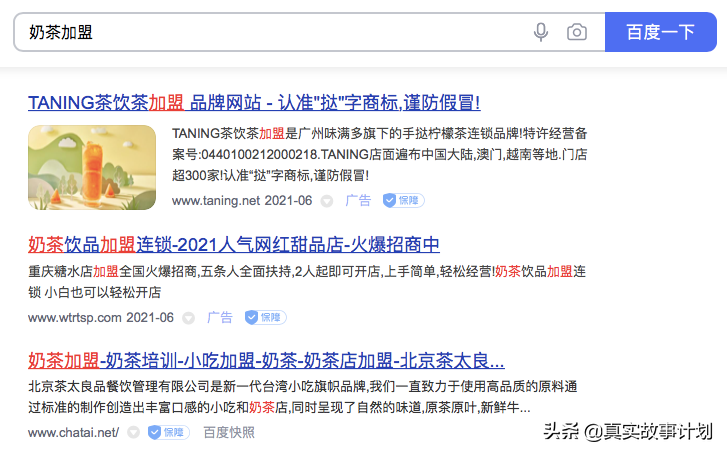Click 保障 badge on the wtrtsp.com result

pos(265,318)
